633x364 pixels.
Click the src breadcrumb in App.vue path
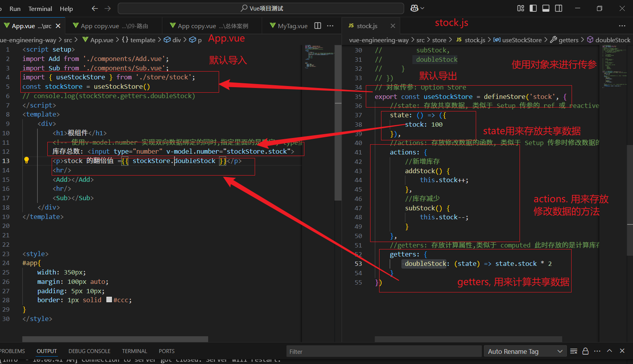[x=68, y=40]
